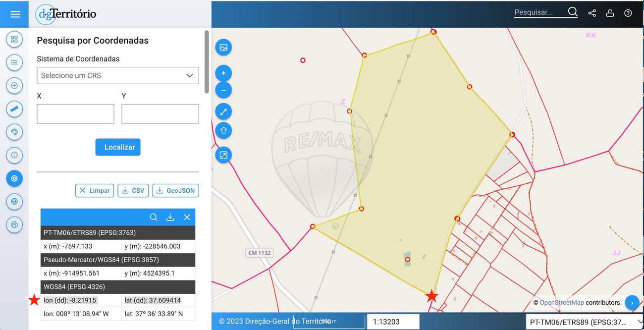This screenshot has width=644, height=330.
Task: Select the ruler measure tool in sidebar
Action: click(x=14, y=109)
